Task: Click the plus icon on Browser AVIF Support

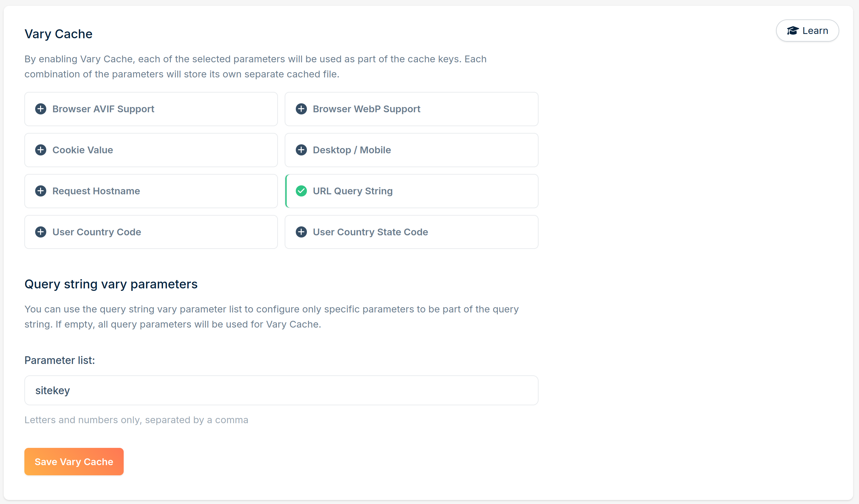Action: pos(41,109)
